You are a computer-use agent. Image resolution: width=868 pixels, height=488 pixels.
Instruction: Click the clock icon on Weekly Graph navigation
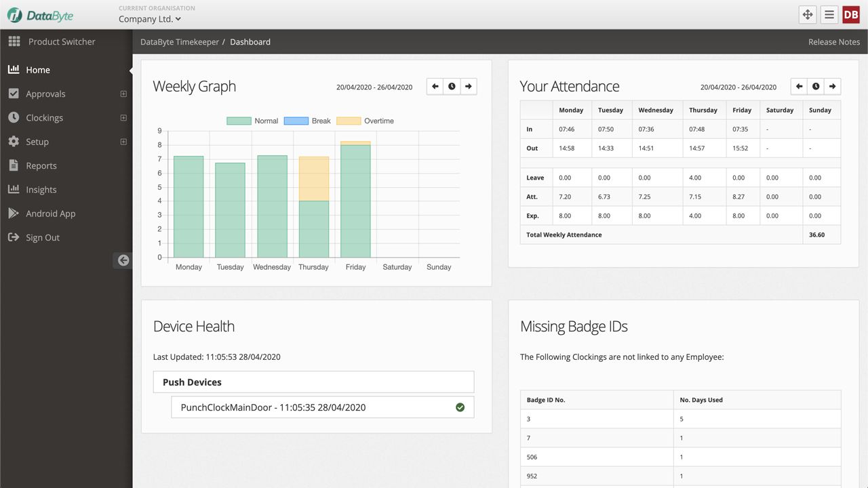[x=451, y=86]
